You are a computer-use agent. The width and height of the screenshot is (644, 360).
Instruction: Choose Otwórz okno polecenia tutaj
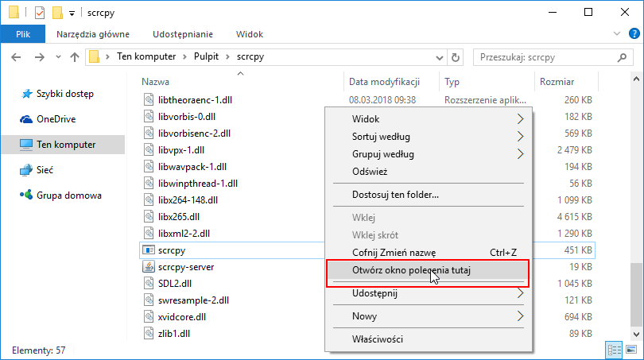[429, 270]
